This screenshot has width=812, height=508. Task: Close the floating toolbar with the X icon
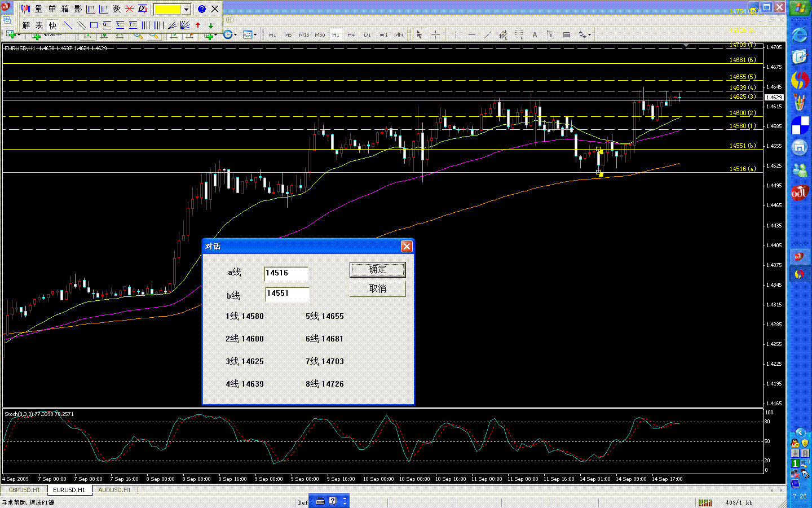pyautogui.click(x=215, y=9)
